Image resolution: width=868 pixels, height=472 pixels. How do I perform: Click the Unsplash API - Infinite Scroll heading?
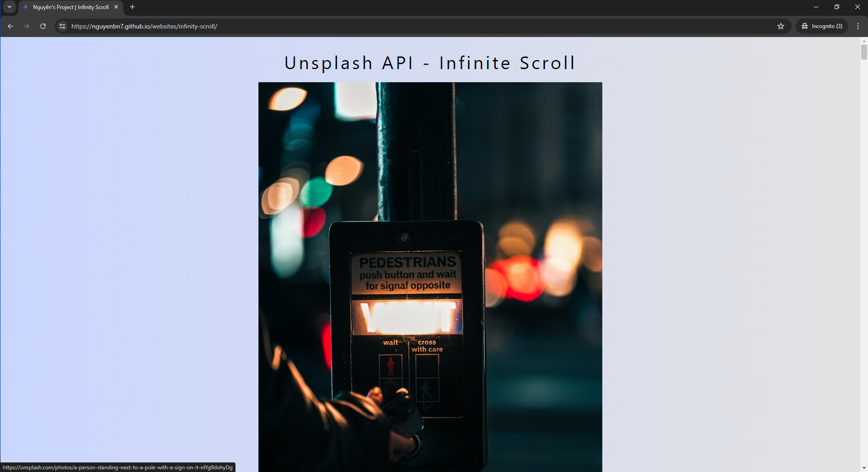pyautogui.click(x=430, y=63)
